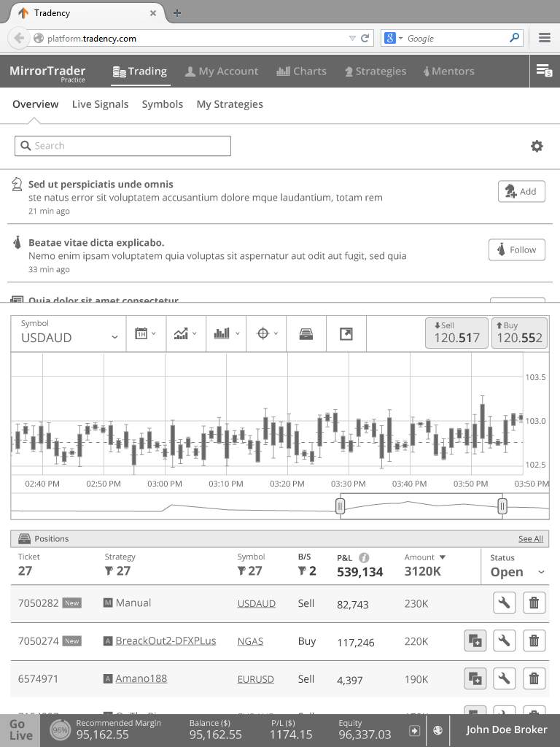Open the settings gear beside search

(x=537, y=147)
